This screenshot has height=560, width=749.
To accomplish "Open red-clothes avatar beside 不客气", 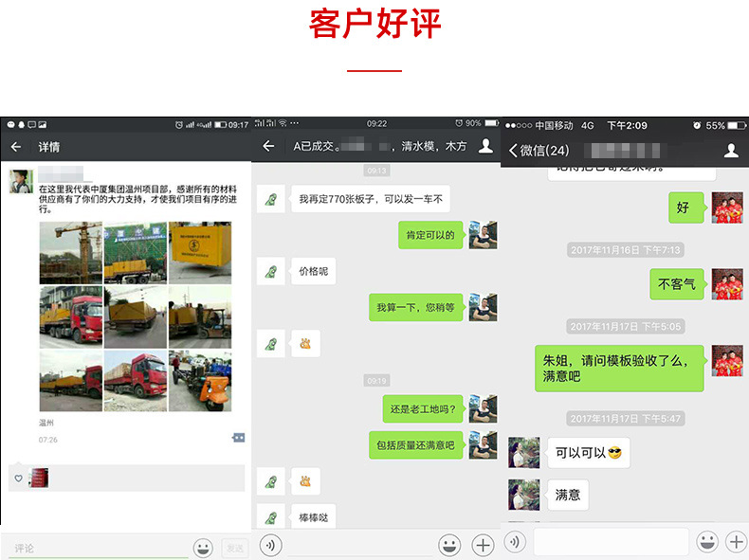I will click(x=727, y=284).
